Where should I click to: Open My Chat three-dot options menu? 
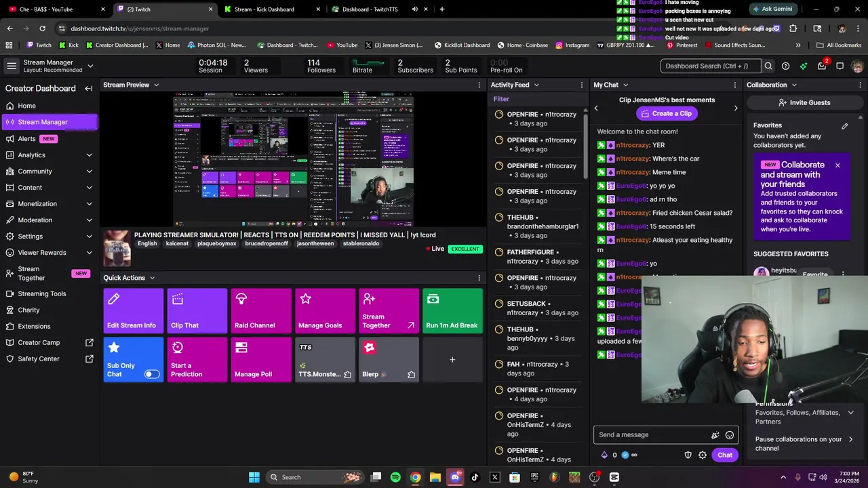point(734,85)
